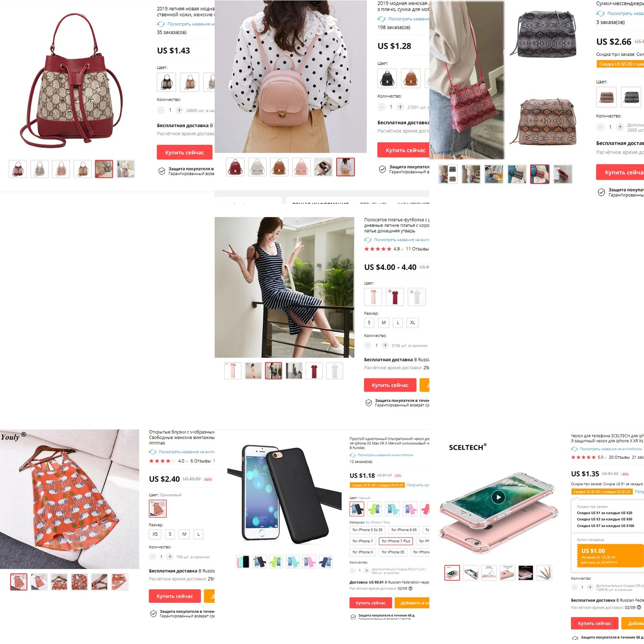This screenshot has height=644, width=644.
Task: Play the SCELTECH phone case video
Action: (498, 497)
